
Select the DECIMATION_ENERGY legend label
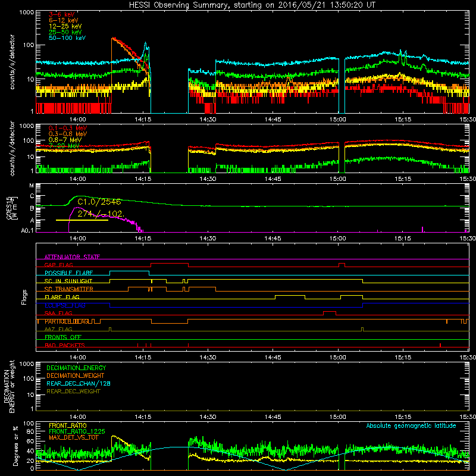click(x=76, y=368)
